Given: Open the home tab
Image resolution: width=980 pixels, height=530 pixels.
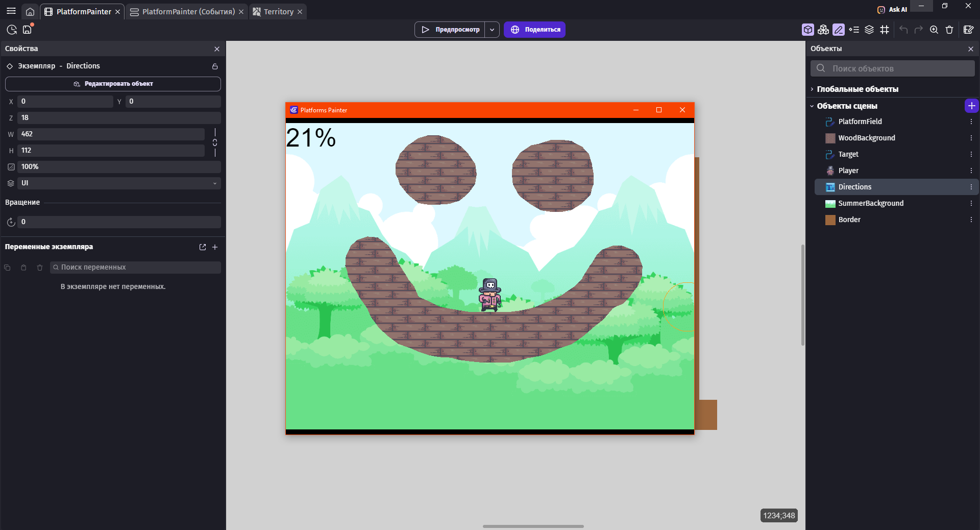Looking at the screenshot, I should pyautogui.click(x=30, y=12).
